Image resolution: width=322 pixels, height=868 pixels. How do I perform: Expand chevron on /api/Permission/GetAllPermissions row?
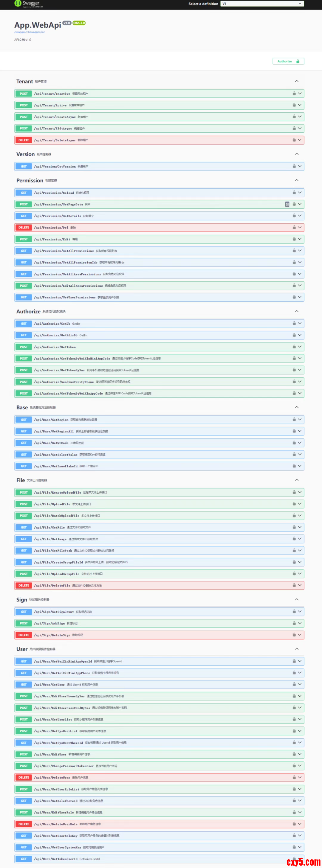point(299,251)
